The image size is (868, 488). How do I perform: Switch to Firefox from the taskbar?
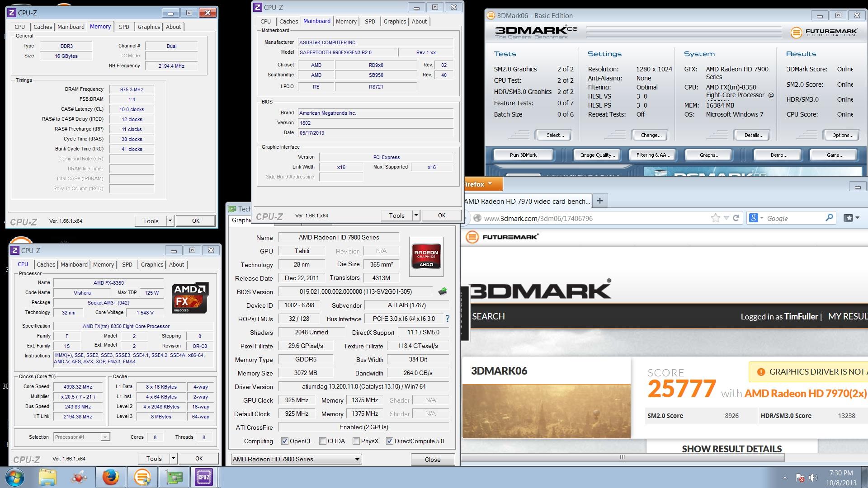tap(110, 477)
